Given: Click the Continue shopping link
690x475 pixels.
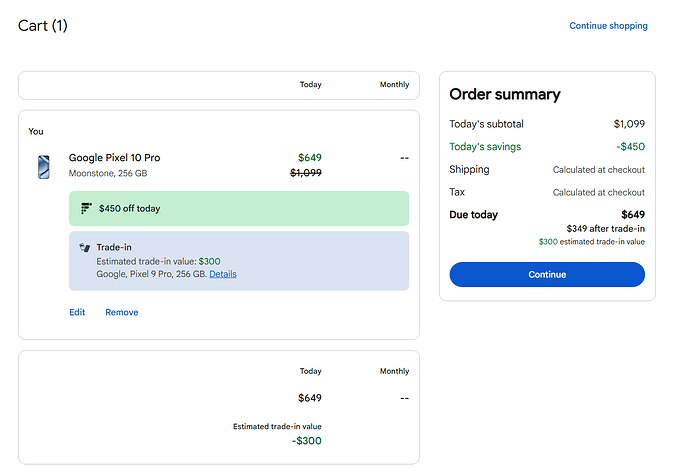Looking at the screenshot, I should coord(608,26).
